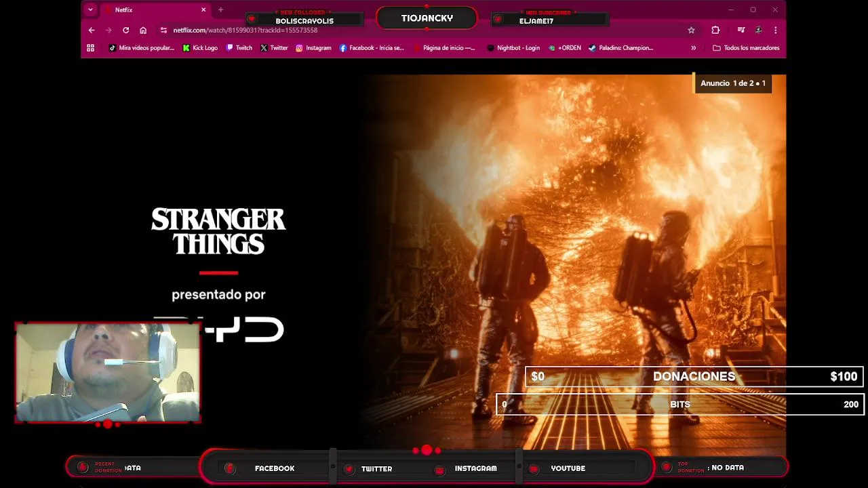Click the browser forward arrow
The height and width of the screenshot is (488, 868).
coord(108,30)
